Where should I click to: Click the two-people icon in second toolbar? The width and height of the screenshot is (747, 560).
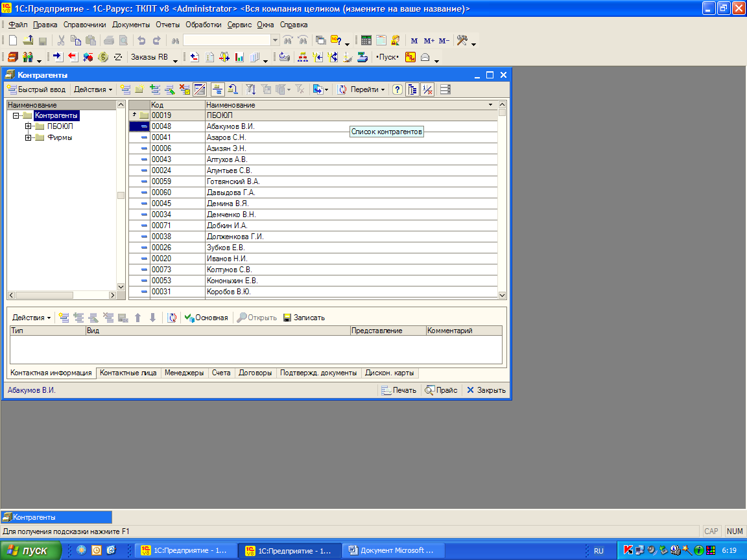[x=28, y=57]
